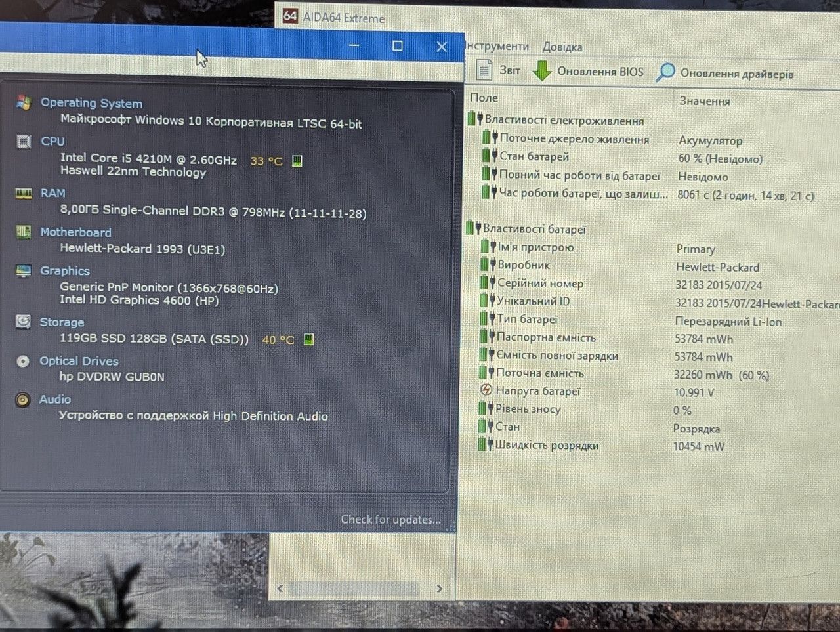This screenshot has width=840, height=632.
Task: Click the icon beside Тип батареї
Action: pyautogui.click(x=488, y=318)
